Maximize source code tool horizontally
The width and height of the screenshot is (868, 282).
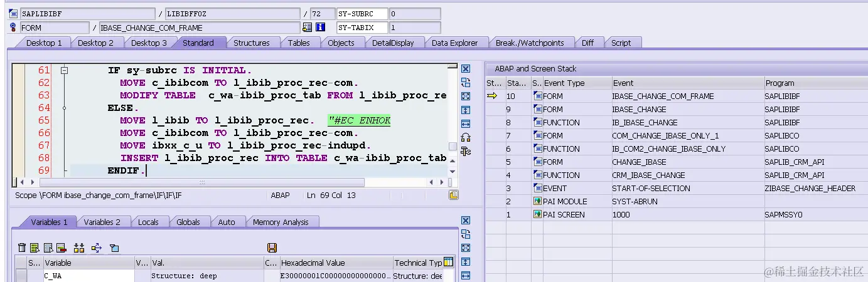click(466, 123)
